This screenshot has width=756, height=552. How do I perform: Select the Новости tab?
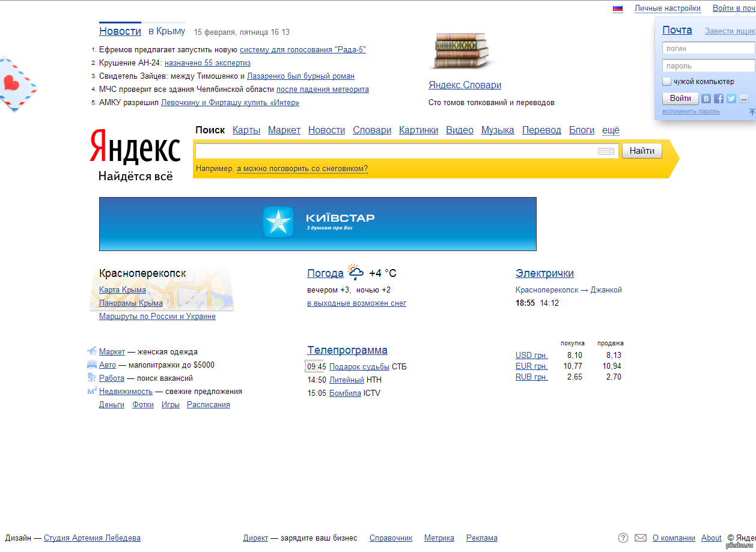pyautogui.click(x=120, y=31)
